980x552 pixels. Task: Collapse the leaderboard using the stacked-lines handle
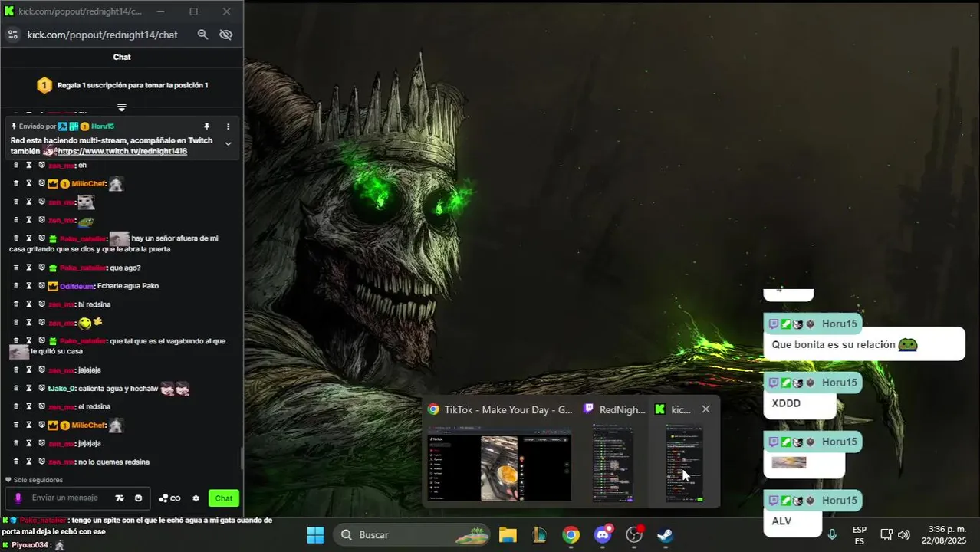click(x=121, y=107)
